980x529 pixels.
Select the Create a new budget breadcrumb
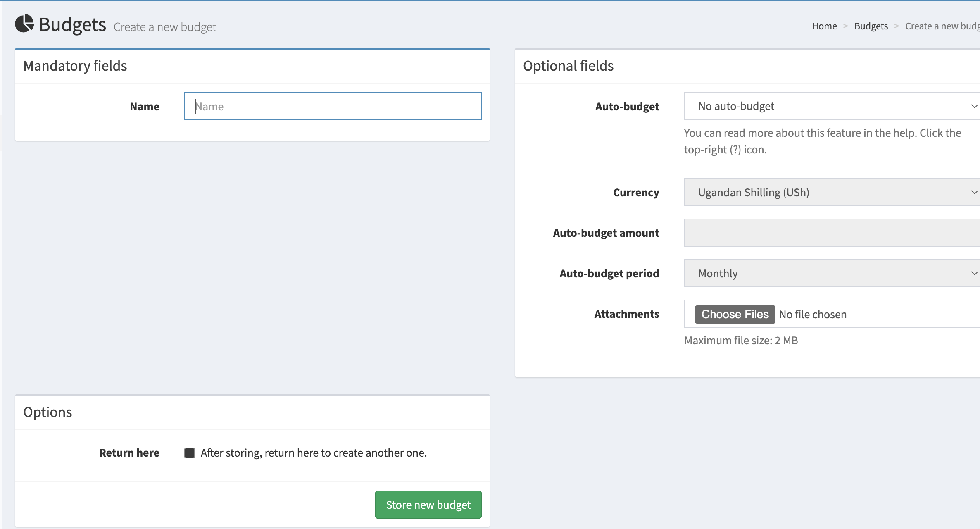(942, 26)
